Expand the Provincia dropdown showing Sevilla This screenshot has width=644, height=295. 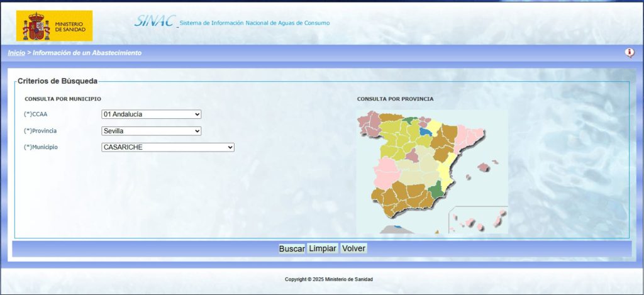151,131
